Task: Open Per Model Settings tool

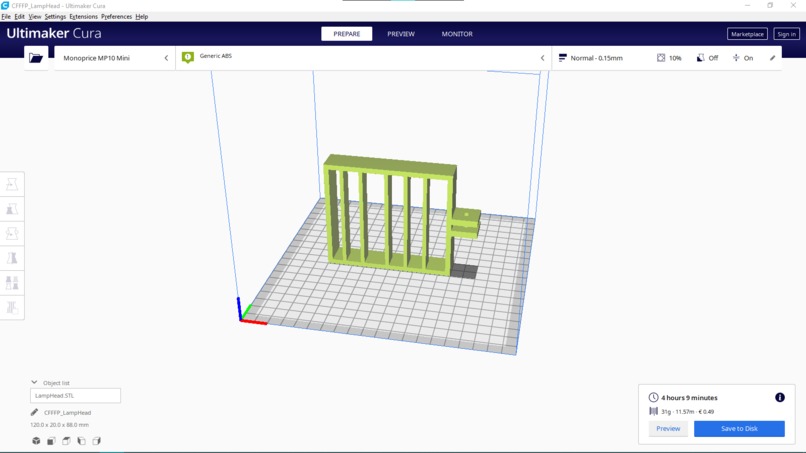Action: (12, 283)
